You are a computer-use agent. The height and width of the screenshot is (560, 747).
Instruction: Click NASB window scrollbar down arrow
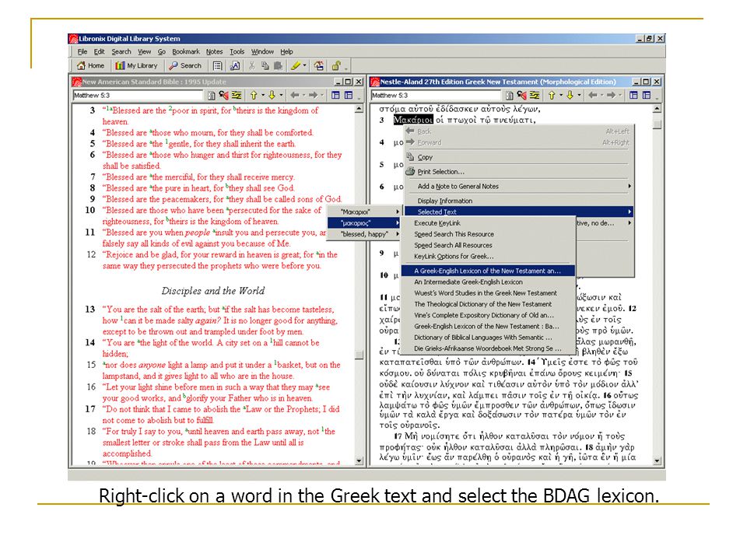pos(359,460)
